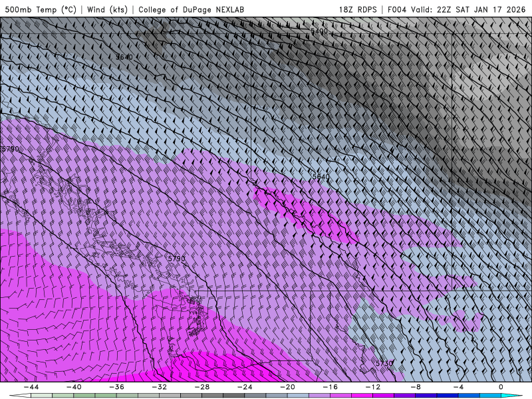Click the "18Z RDPS" model run label

coord(358,9)
